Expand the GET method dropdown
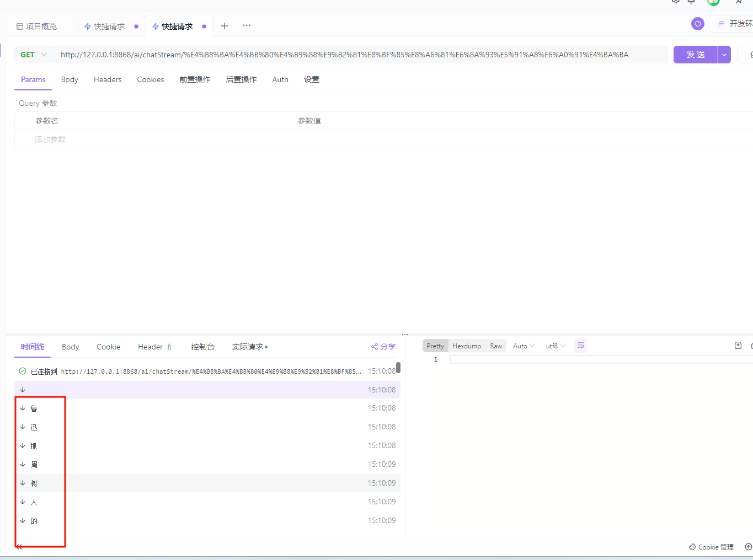The image size is (753, 560). 34,55
